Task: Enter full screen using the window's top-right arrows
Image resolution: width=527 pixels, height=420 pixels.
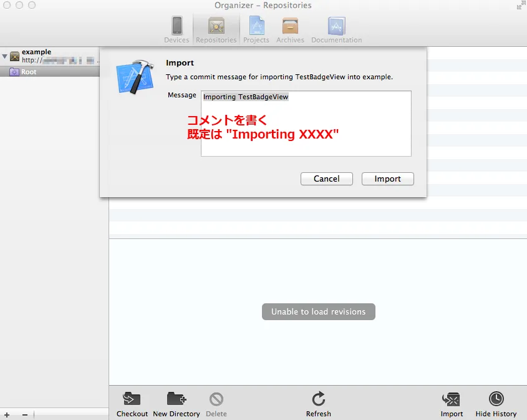Action: tap(520, 6)
